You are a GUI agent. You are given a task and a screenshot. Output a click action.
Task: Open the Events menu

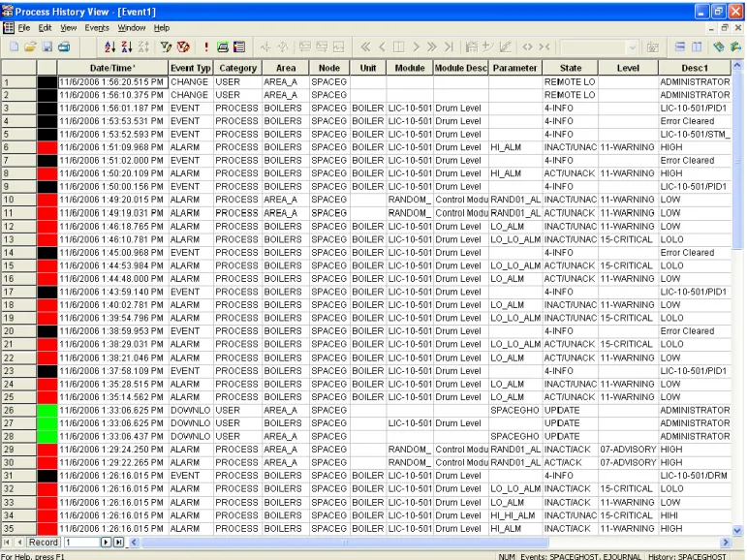[97, 28]
